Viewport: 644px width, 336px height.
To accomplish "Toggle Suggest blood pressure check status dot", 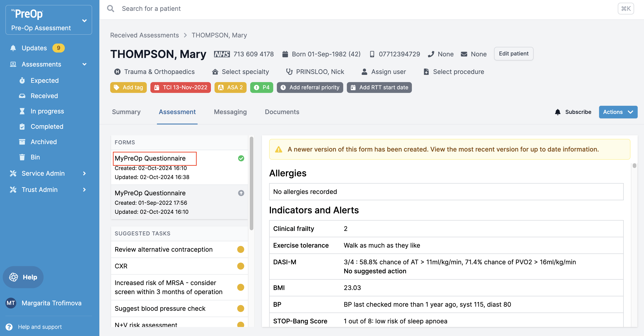I will pos(240,308).
